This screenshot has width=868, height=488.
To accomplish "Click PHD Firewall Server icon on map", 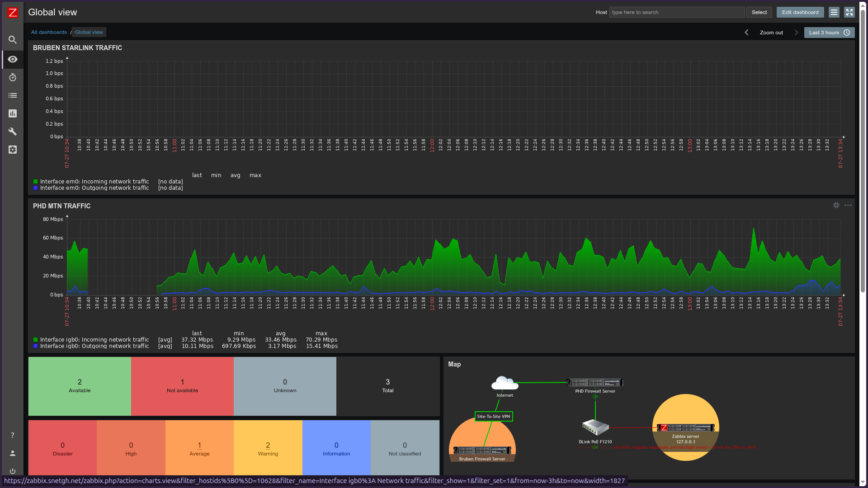I will click(x=595, y=382).
